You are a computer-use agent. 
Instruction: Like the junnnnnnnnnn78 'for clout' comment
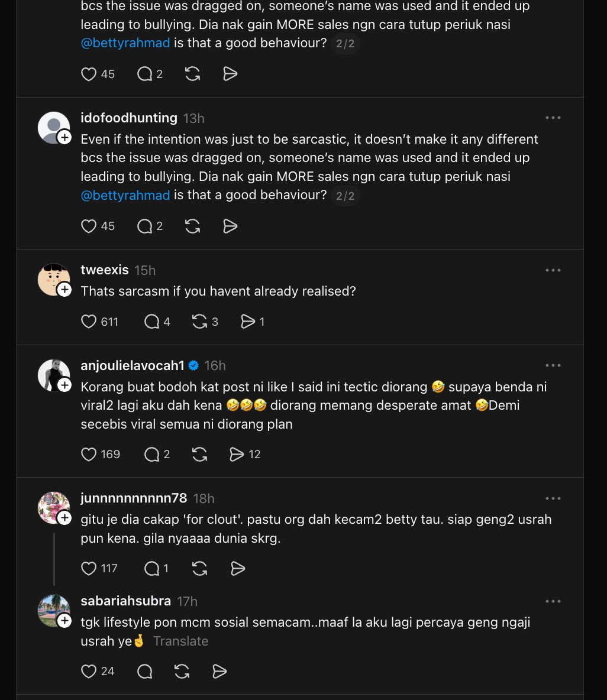point(89,568)
